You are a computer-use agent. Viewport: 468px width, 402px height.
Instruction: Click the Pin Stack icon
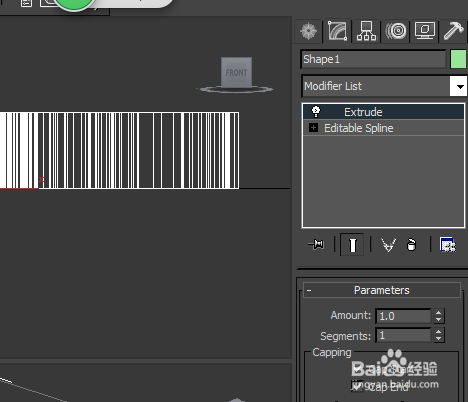[x=316, y=244]
